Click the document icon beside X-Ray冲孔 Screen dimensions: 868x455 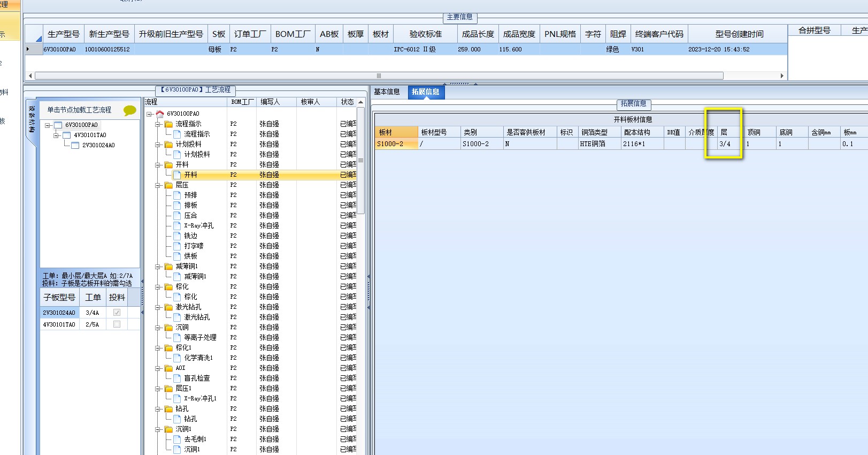[177, 225]
